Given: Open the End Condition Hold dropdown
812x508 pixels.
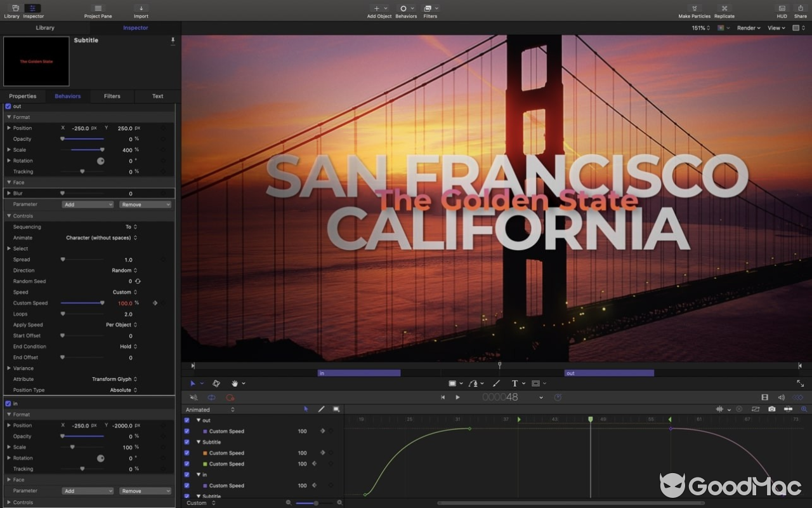Looking at the screenshot, I should click(127, 346).
